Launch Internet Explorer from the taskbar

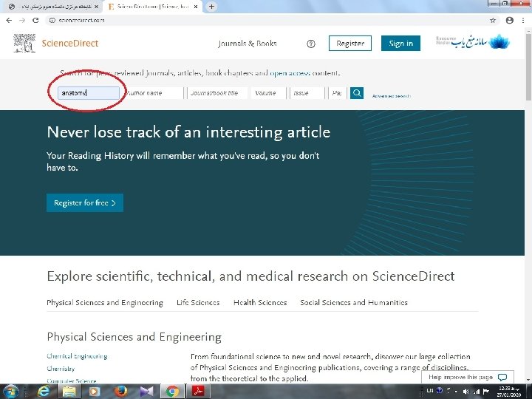click(44, 392)
